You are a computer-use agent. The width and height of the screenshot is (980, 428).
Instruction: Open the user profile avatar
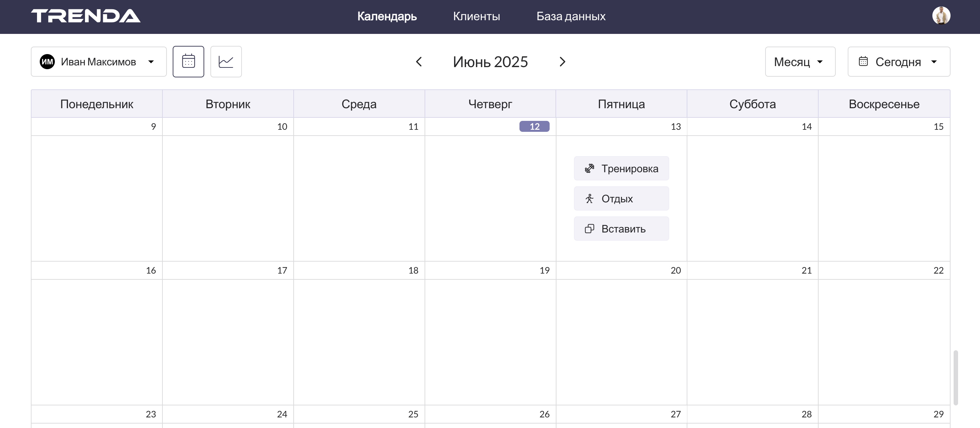pyautogui.click(x=941, y=16)
